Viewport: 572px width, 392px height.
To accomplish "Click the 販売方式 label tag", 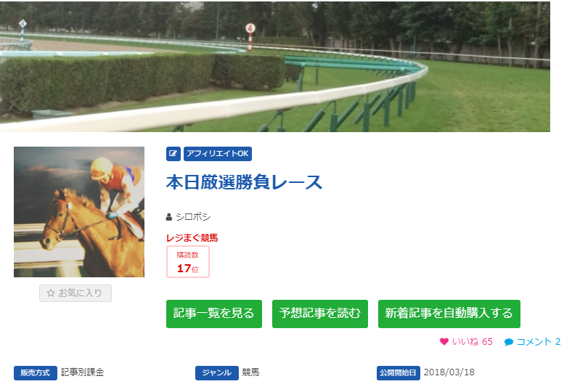I will [x=36, y=372].
